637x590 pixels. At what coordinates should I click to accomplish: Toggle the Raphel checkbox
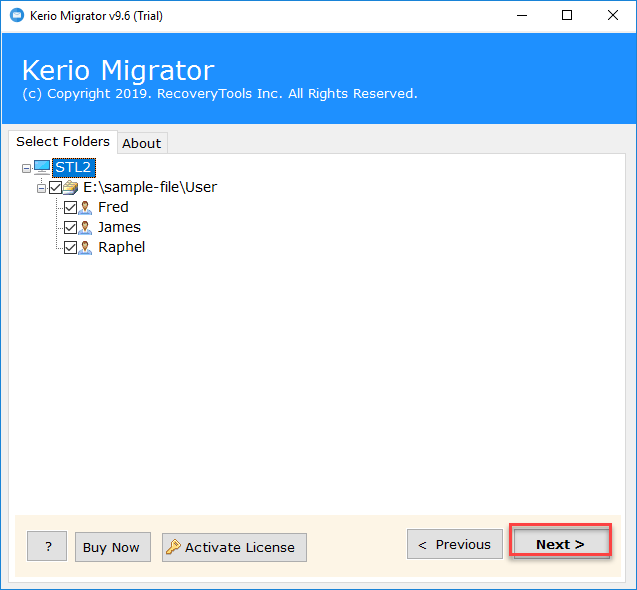coord(70,247)
